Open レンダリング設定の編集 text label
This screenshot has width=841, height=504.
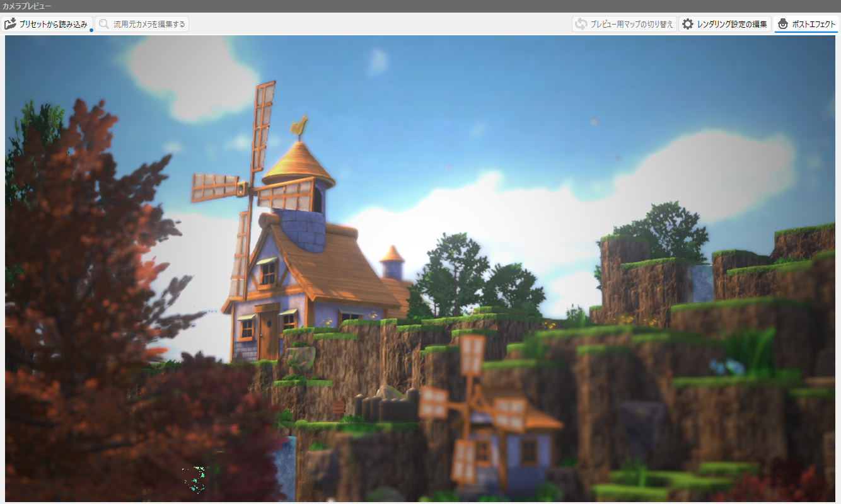pyautogui.click(x=732, y=24)
